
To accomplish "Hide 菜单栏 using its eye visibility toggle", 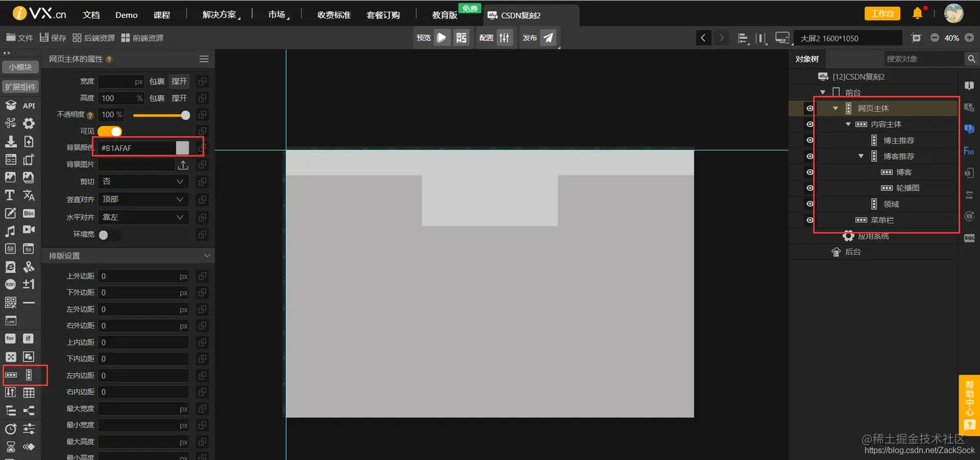I will (x=810, y=220).
